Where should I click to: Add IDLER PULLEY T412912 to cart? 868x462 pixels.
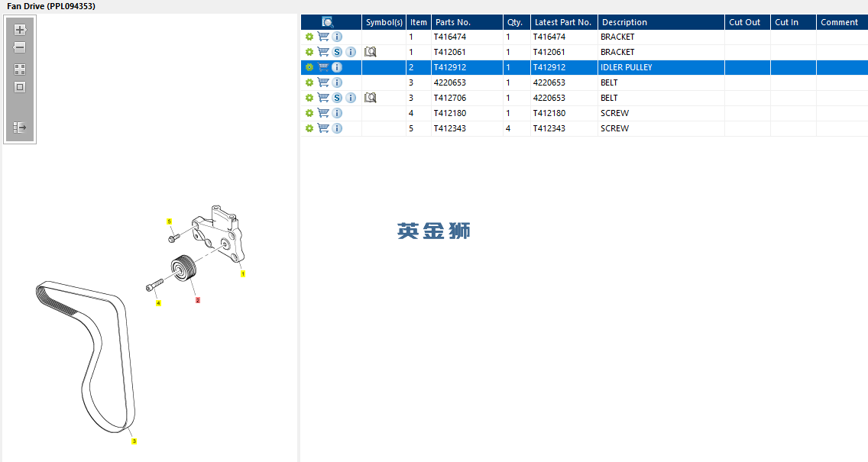[323, 67]
